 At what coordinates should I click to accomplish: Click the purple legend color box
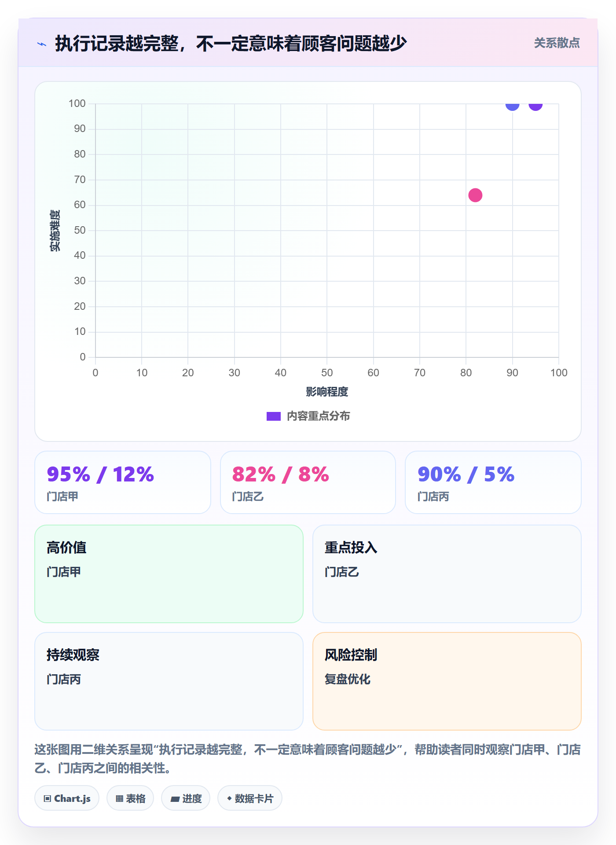[x=274, y=416]
